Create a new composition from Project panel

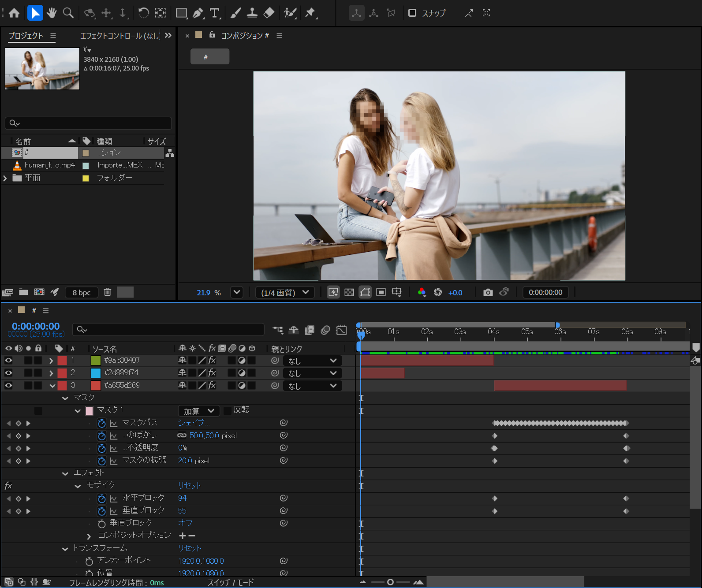(39, 292)
